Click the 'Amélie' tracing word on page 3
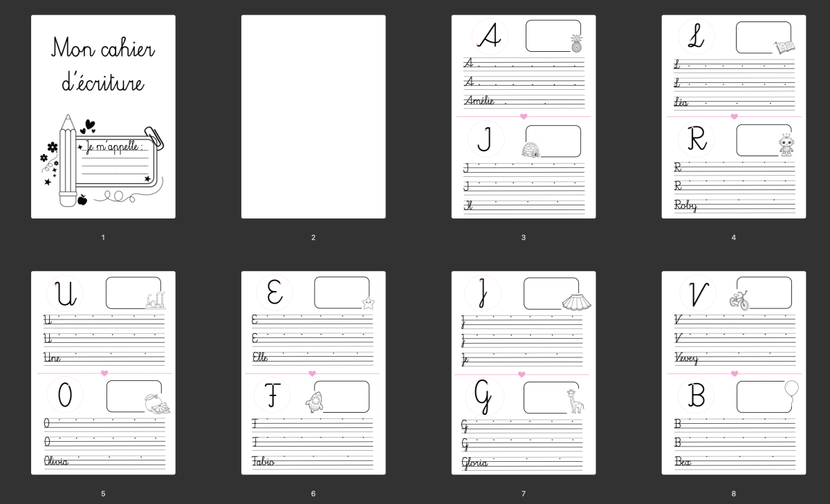The image size is (830, 504). pos(479,101)
